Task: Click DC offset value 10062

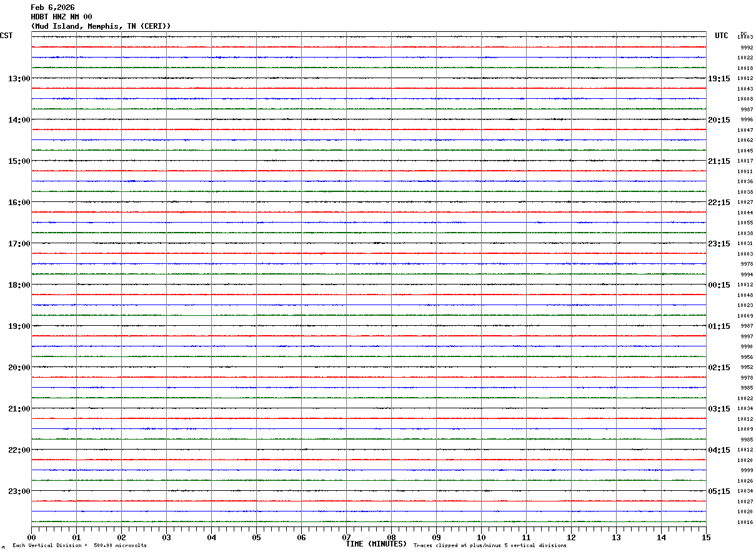Action: (745, 140)
